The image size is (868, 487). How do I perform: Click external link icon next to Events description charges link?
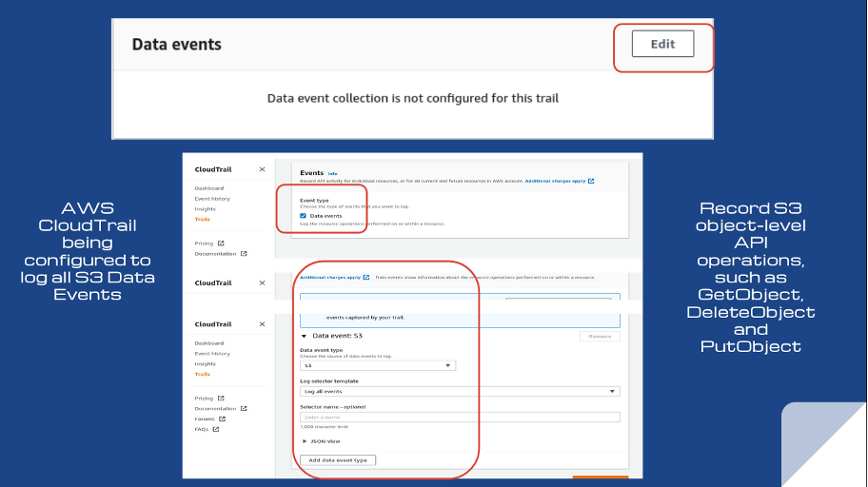click(x=591, y=181)
